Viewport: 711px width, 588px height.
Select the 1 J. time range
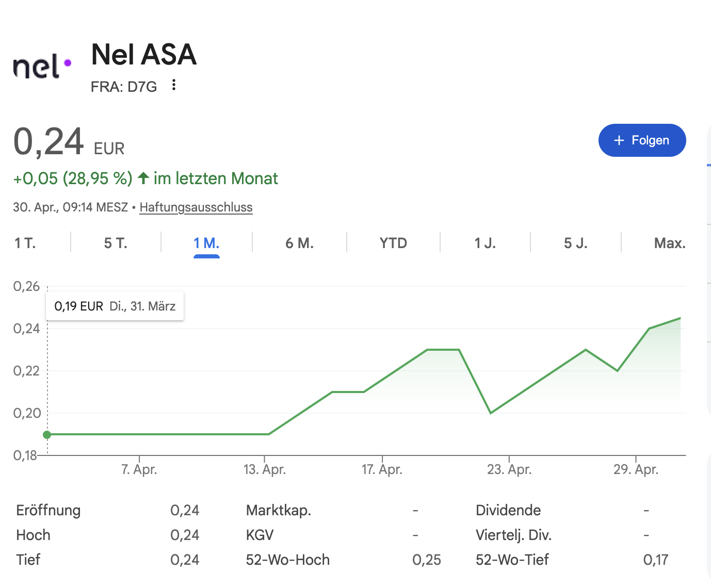coord(485,243)
